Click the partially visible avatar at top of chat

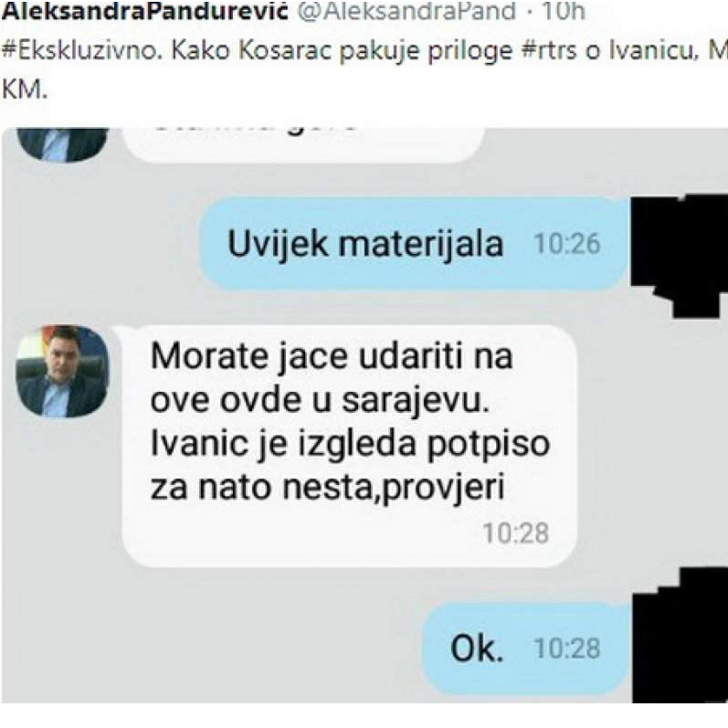(x=62, y=144)
